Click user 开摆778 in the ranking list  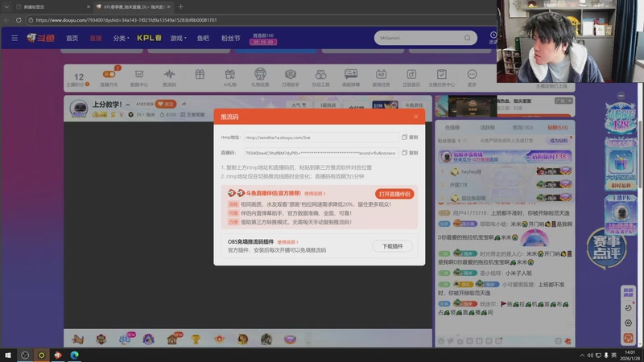pyautogui.click(x=458, y=185)
